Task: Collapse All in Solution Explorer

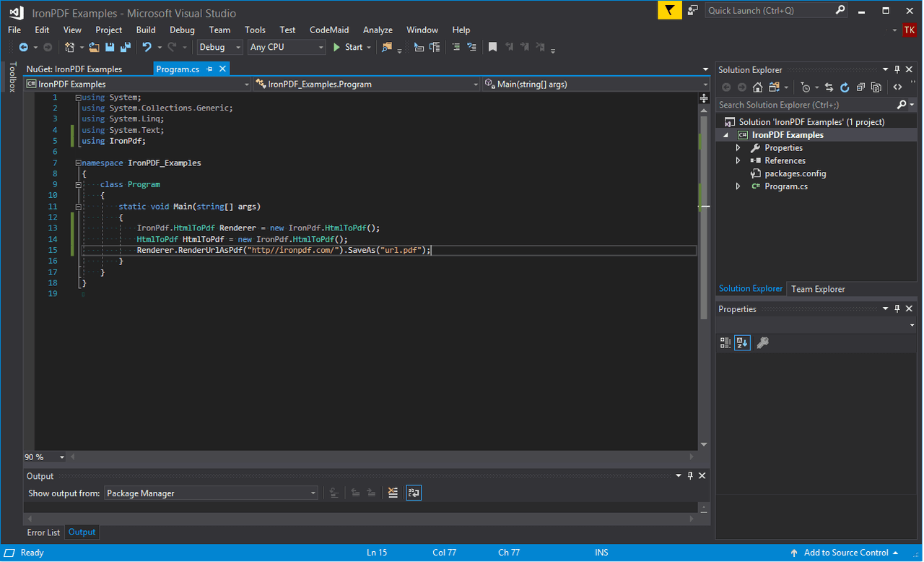Action: tap(860, 87)
